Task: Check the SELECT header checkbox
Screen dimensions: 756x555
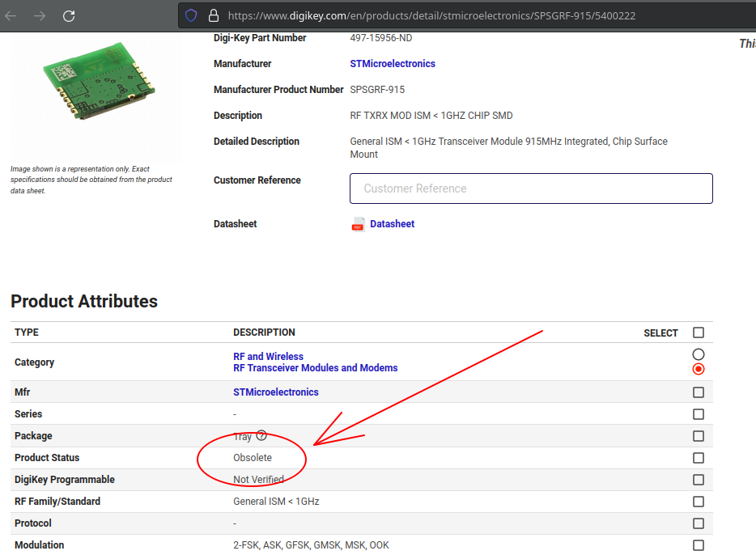Action: click(x=698, y=332)
